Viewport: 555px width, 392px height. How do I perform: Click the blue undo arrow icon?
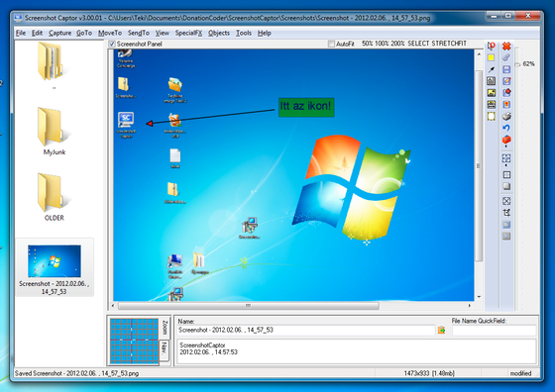point(506,128)
